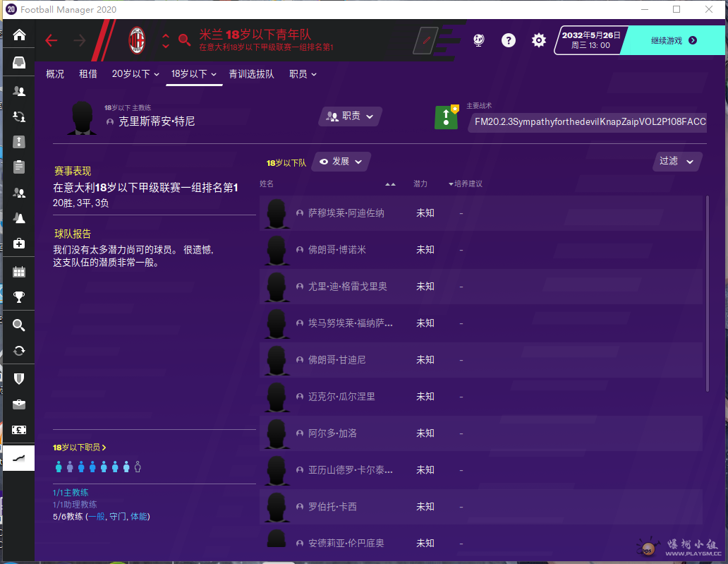
Task: Open the notebook pencil icon
Action: 426,40
